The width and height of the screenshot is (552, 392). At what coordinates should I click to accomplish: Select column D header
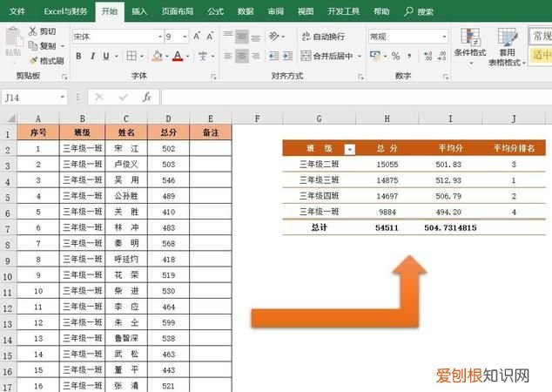pyautogui.click(x=169, y=118)
